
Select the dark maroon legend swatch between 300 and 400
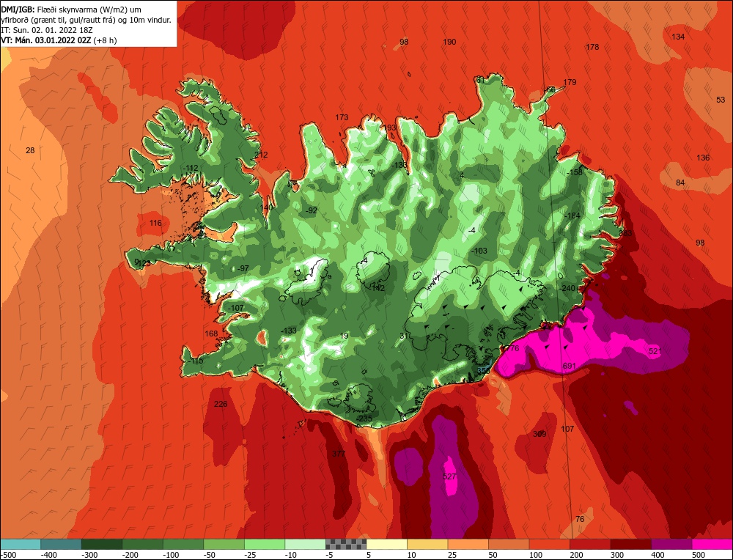[x=630, y=544]
